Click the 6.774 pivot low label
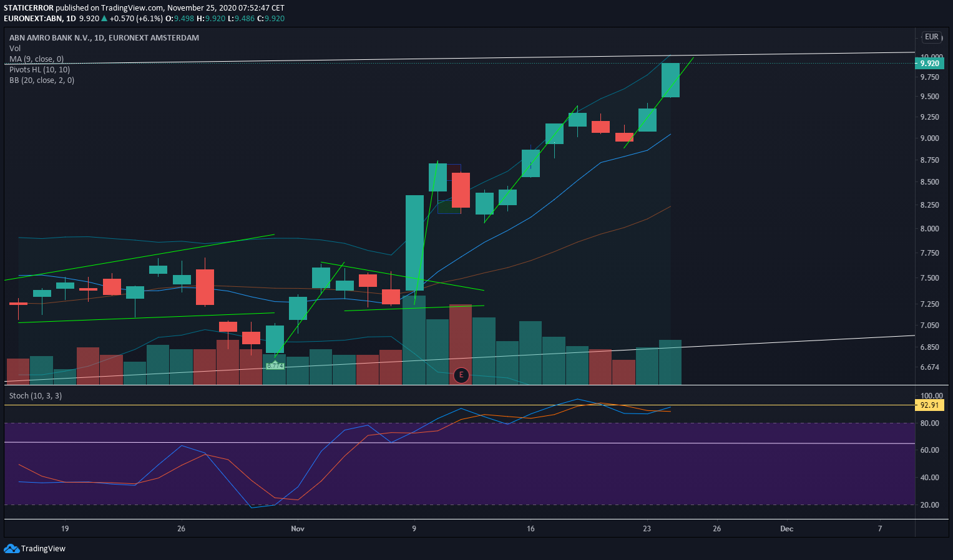The height and width of the screenshot is (560, 953). [275, 366]
